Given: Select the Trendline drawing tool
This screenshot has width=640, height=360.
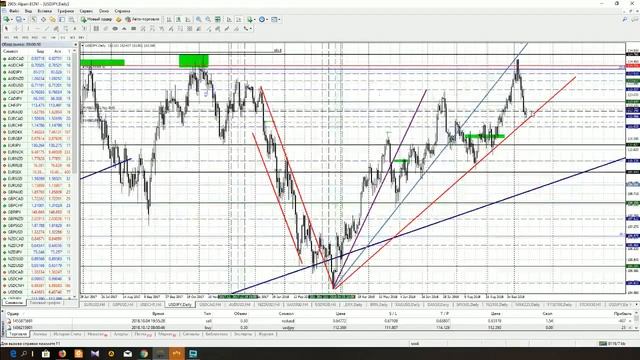Looking at the screenshot, I should click(x=47, y=29).
